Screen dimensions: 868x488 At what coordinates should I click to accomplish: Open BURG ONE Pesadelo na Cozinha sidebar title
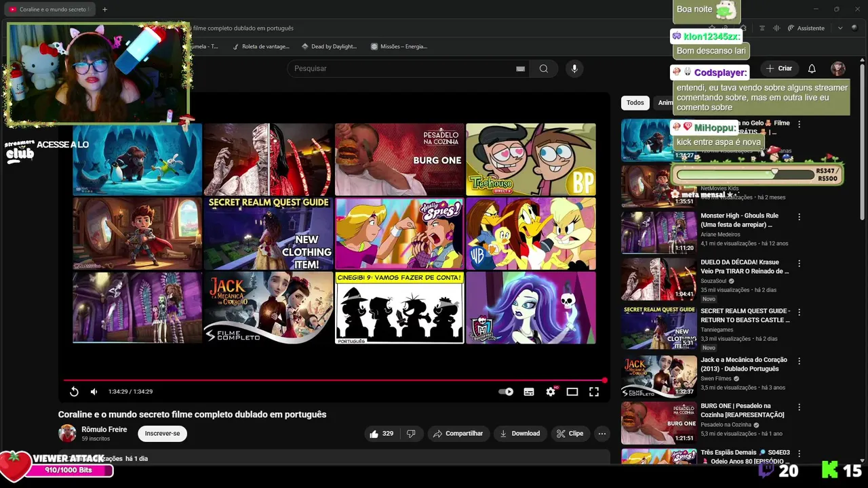pyautogui.click(x=742, y=410)
